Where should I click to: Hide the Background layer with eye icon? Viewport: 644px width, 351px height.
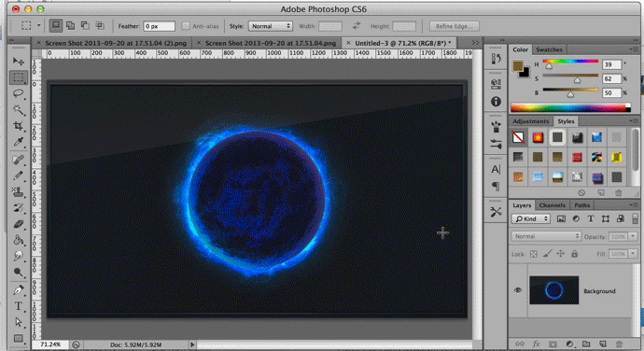pyautogui.click(x=517, y=290)
